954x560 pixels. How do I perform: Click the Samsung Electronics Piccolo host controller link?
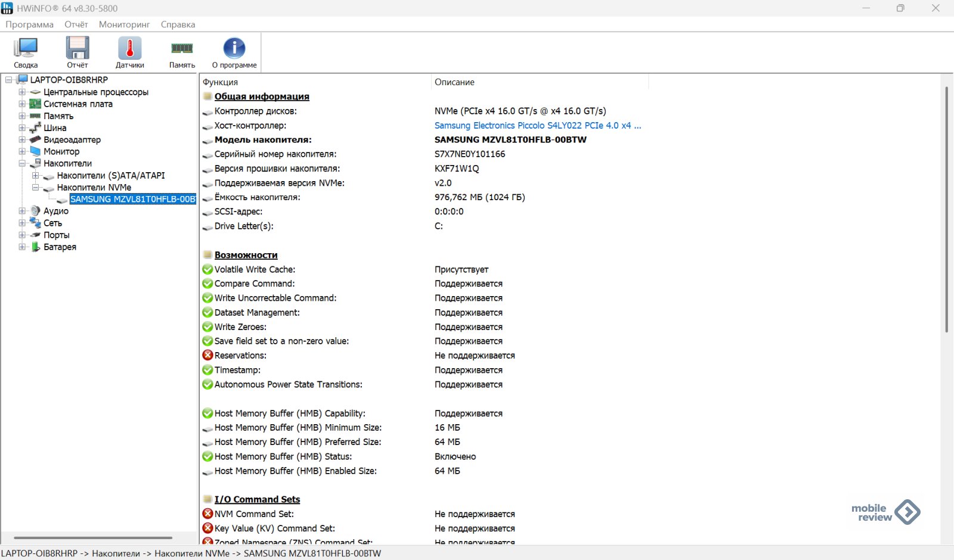click(537, 126)
